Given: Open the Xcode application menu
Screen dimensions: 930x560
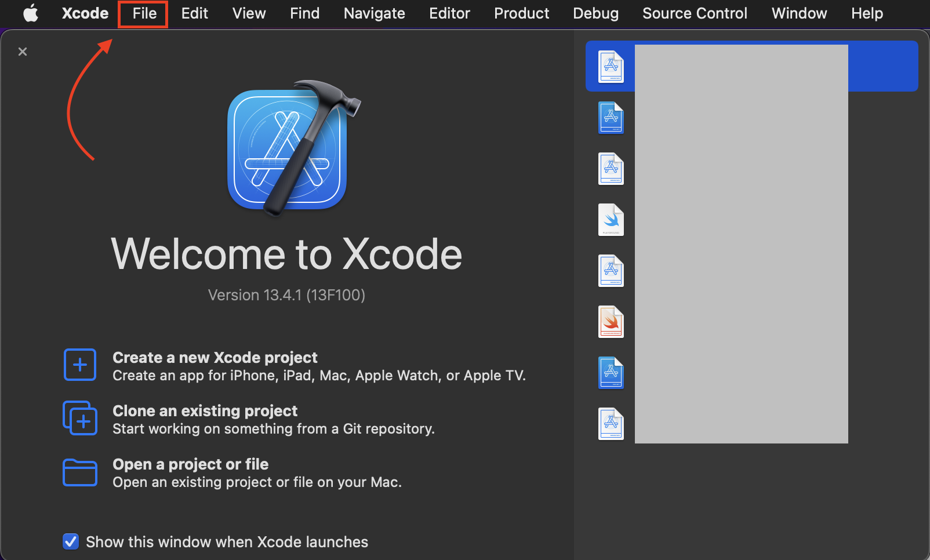Looking at the screenshot, I should (x=85, y=13).
